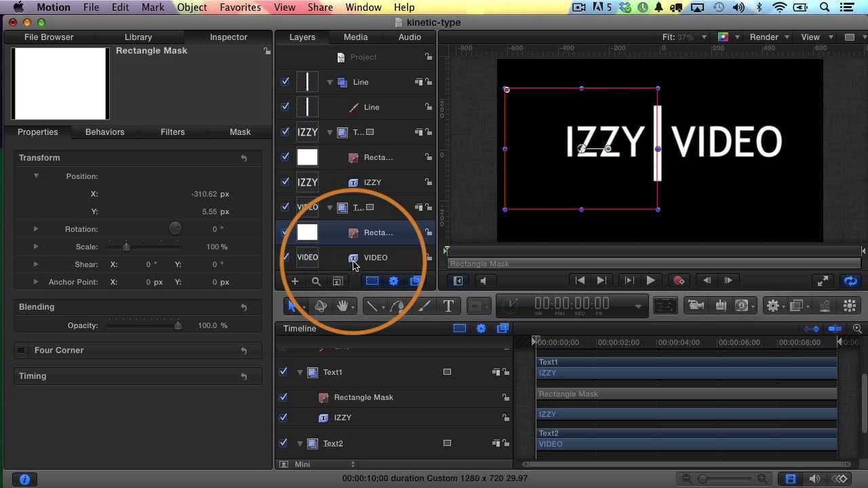Select the Bezier pen tool
The image size is (868, 488).
tap(397, 306)
